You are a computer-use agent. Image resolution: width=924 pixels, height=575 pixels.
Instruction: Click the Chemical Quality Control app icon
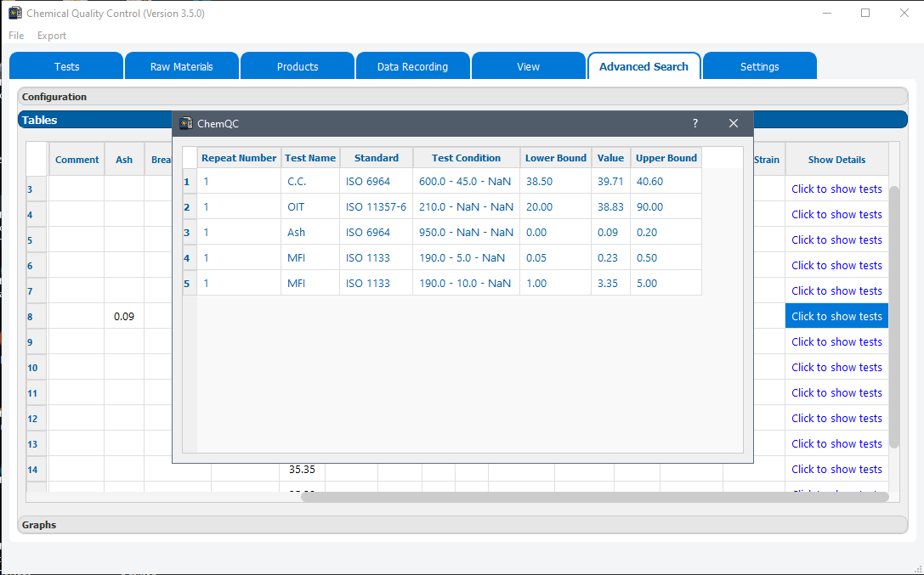point(14,13)
